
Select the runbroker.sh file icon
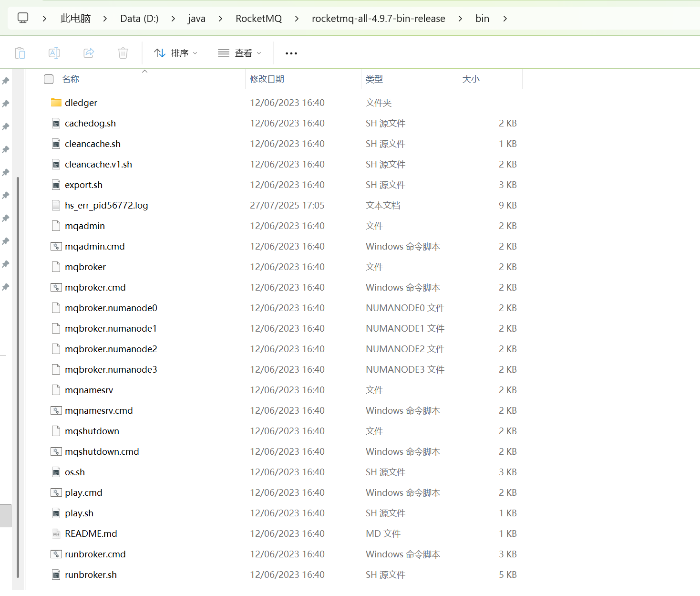[x=56, y=575]
